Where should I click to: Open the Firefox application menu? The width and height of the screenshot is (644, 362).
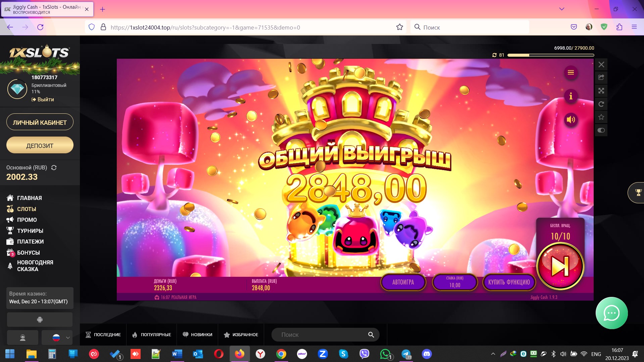coord(634,27)
